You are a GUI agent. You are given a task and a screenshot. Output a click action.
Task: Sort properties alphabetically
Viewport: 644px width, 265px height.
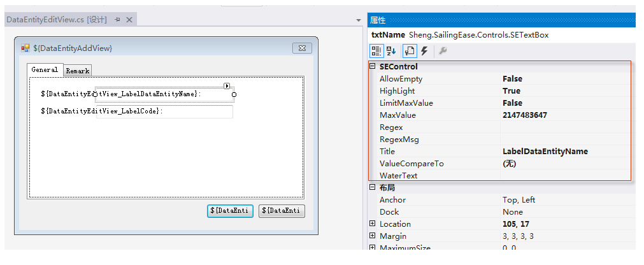click(x=391, y=51)
